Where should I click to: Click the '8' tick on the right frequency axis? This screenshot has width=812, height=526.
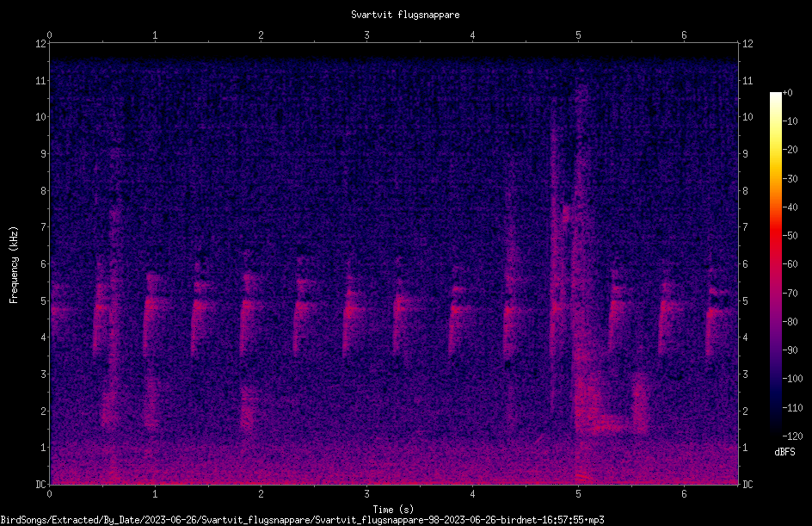pyautogui.click(x=745, y=191)
